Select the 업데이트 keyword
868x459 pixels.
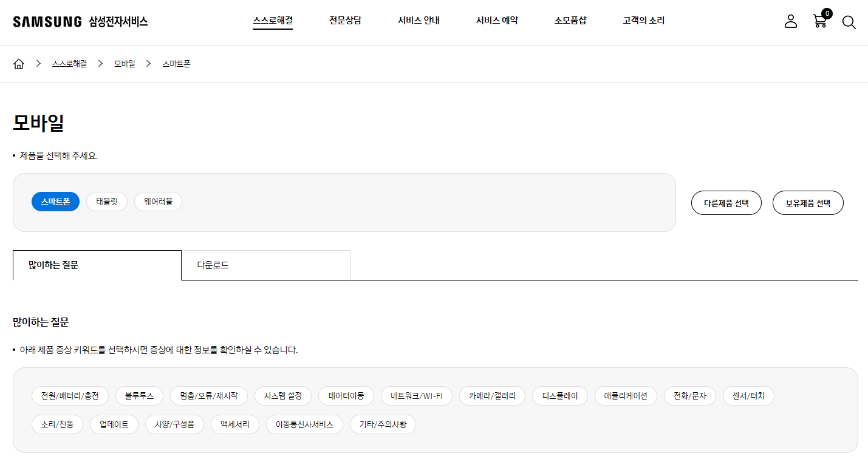(114, 424)
